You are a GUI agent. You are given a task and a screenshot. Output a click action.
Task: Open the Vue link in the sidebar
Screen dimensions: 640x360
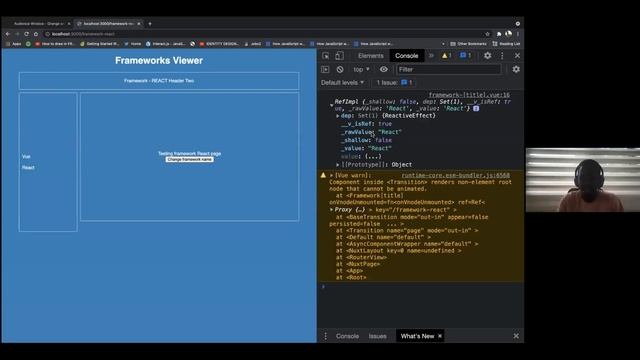click(26, 157)
